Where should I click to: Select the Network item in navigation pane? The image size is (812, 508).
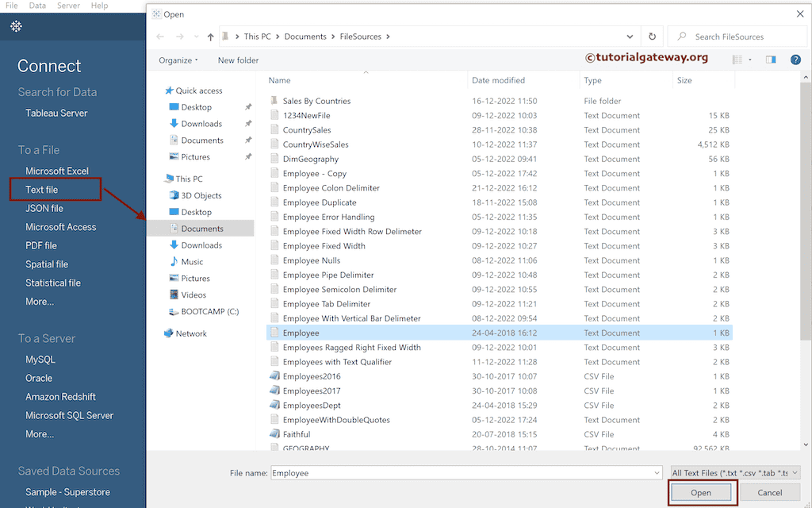pos(190,333)
